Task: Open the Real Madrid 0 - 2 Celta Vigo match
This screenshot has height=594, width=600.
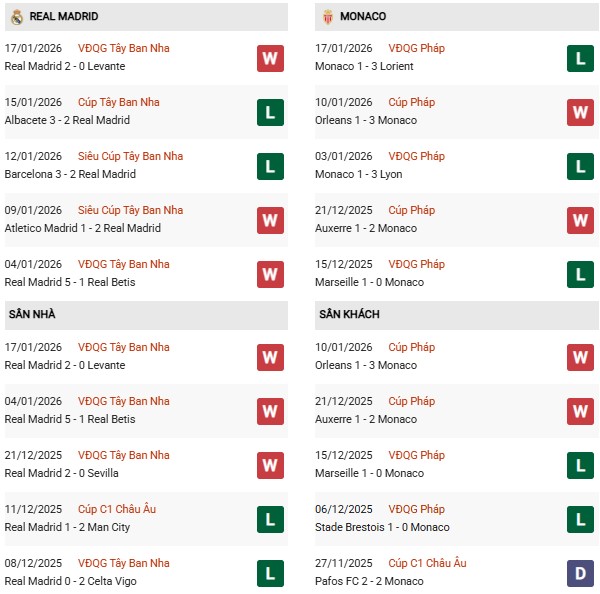Action: click(69, 581)
